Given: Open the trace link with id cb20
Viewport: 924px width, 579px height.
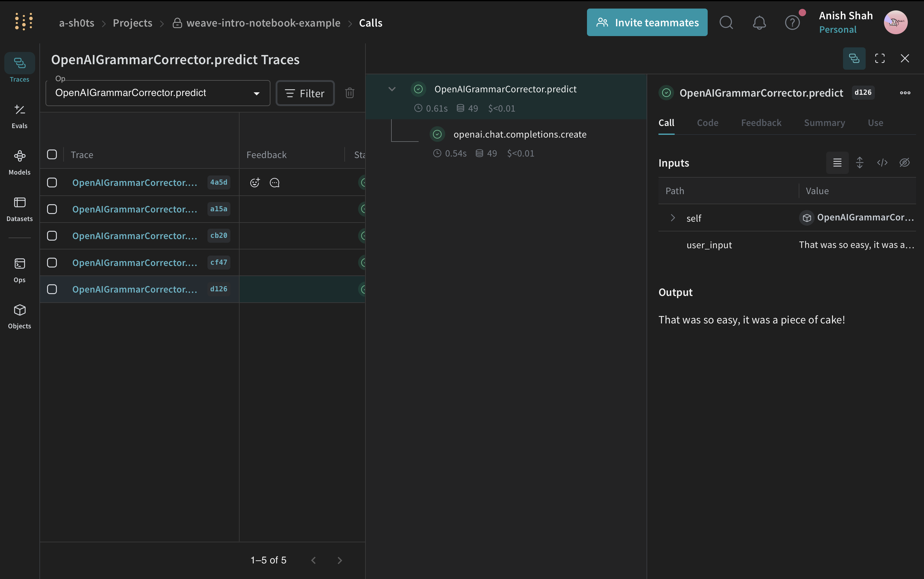Looking at the screenshot, I should (x=135, y=236).
